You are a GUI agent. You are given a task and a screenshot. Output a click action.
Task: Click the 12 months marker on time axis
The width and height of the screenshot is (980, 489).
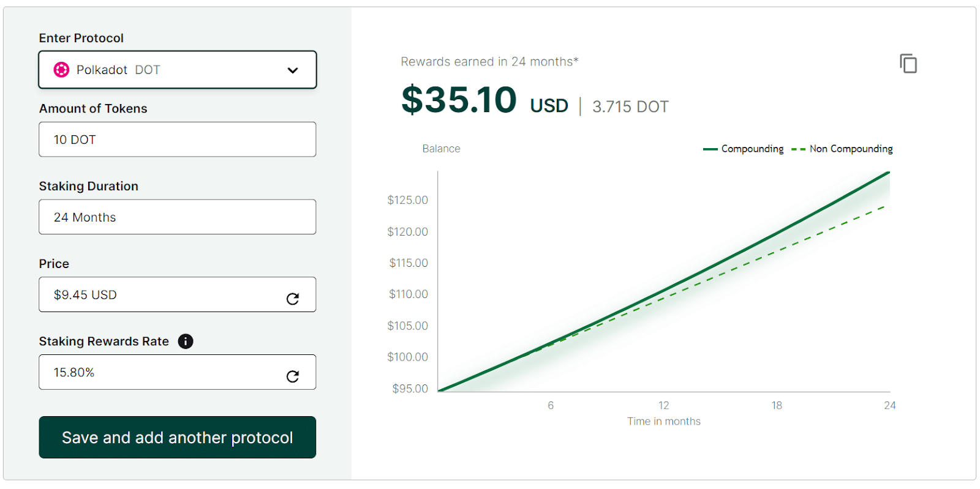[x=664, y=405]
